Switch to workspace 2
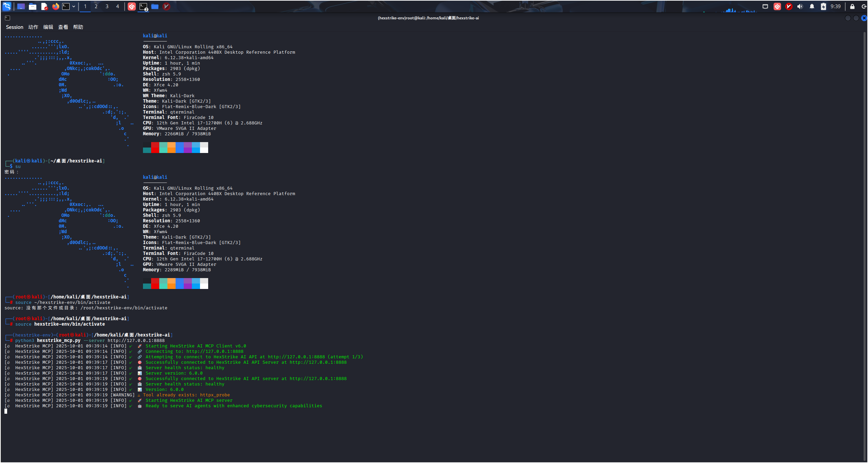The height and width of the screenshot is (463, 868). (x=96, y=6)
